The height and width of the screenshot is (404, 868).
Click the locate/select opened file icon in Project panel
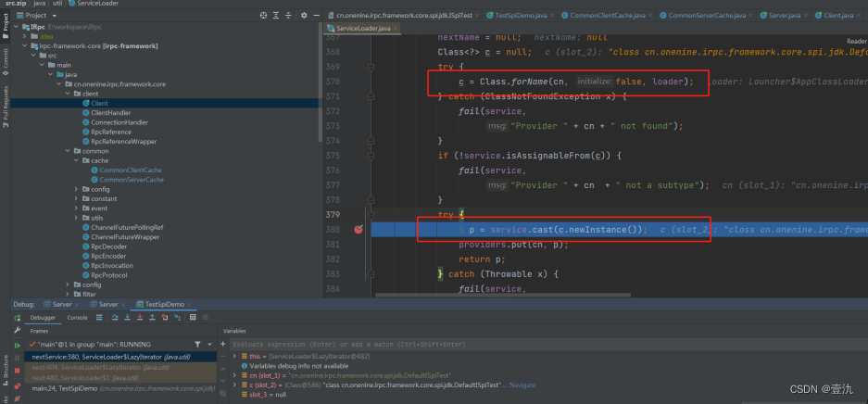click(x=263, y=16)
